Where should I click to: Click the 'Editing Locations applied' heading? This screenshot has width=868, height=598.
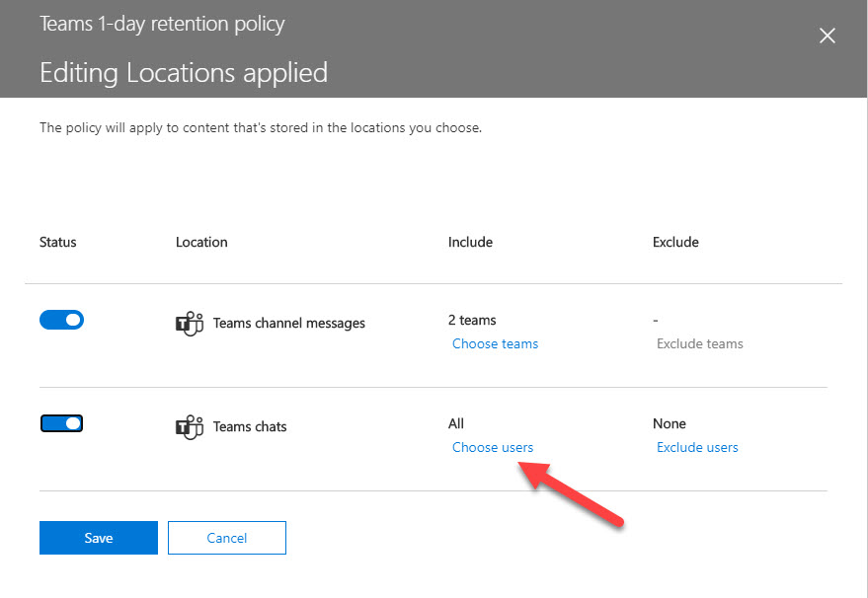click(184, 73)
